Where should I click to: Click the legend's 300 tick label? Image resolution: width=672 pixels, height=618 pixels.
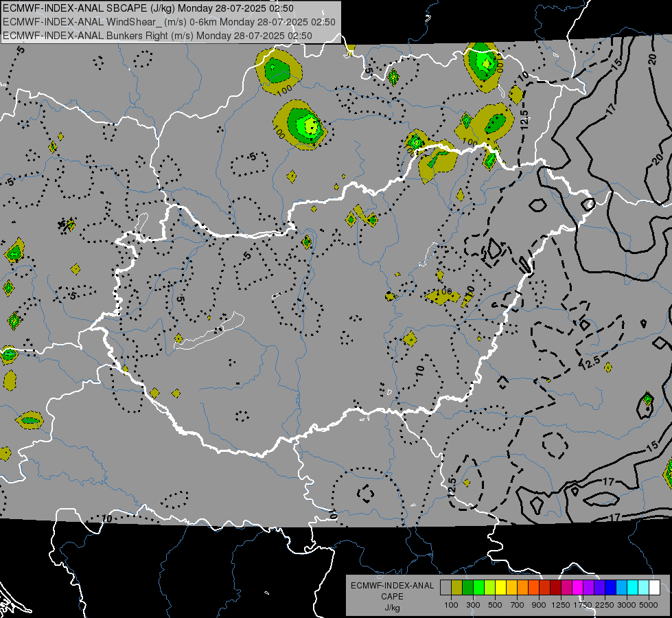pyautogui.click(x=473, y=605)
